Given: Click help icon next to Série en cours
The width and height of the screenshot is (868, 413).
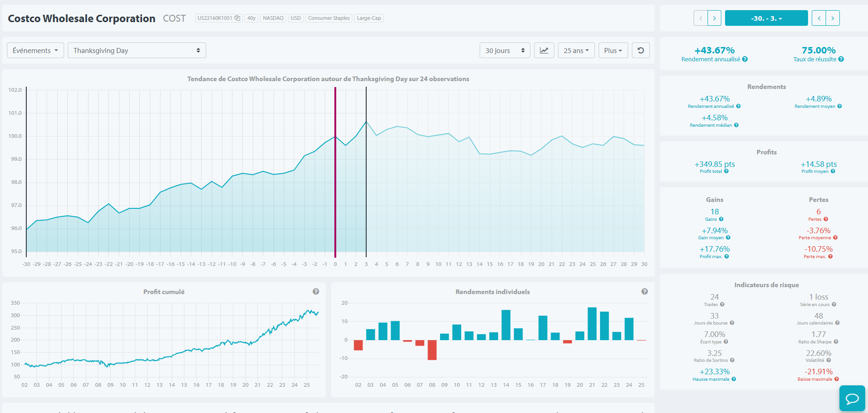Looking at the screenshot, I should click(x=834, y=304).
